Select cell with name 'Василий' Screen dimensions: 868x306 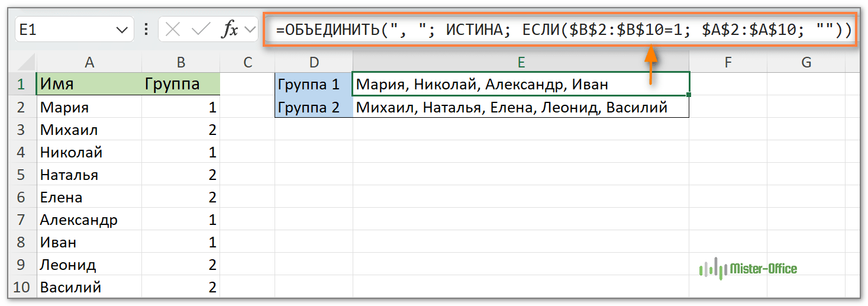click(89, 287)
